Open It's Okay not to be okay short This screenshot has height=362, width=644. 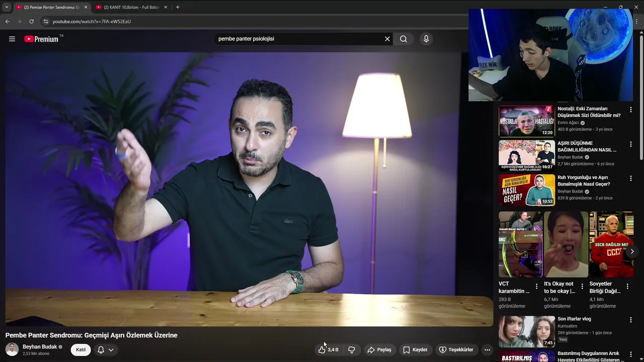(566, 244)
